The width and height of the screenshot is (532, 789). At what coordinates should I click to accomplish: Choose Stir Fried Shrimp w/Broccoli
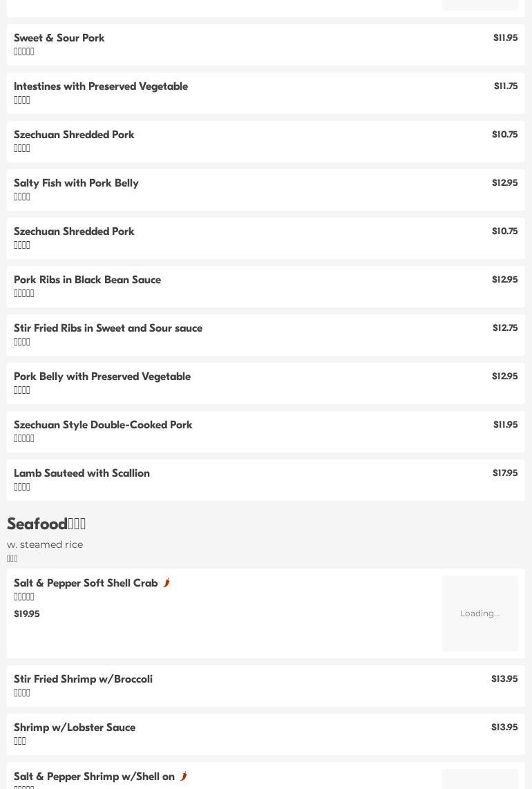point(83,679)
